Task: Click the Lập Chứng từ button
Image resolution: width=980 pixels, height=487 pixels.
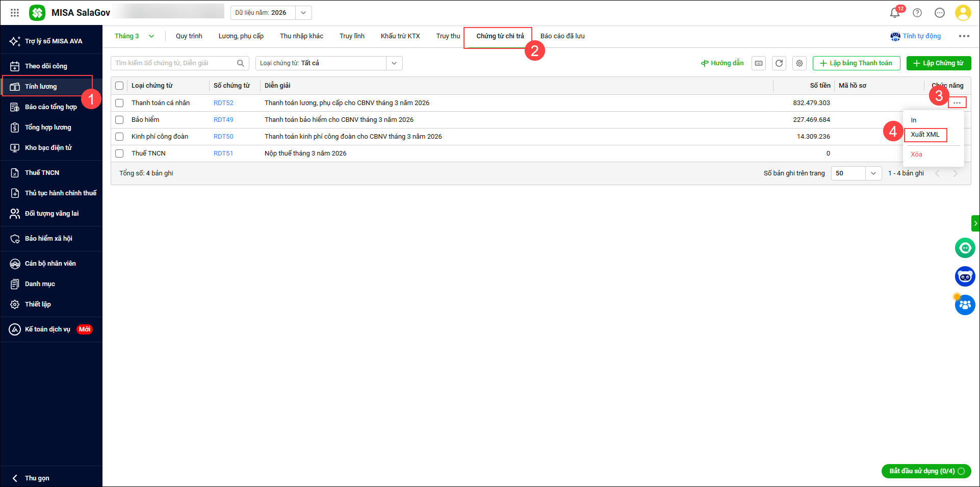Action: tap(938, 63)
